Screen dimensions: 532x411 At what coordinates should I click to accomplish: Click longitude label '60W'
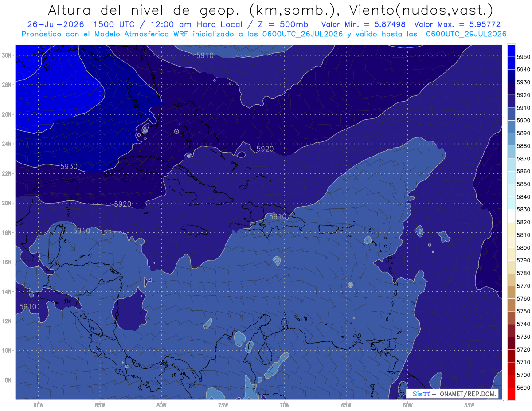[x=408, y=406]
